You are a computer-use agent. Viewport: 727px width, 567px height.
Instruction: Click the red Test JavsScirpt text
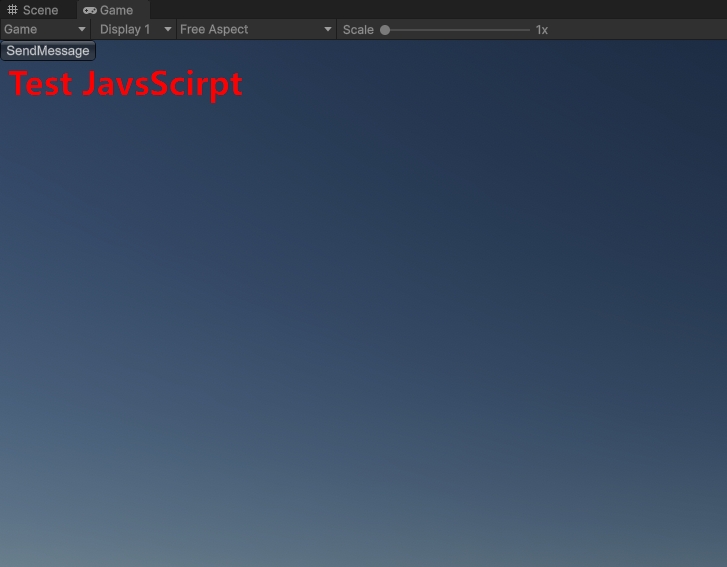(126, 83)
